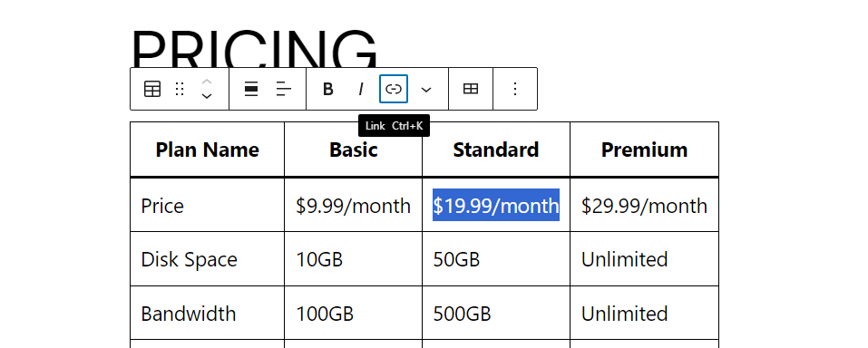Select the Plan Name header cell
This screenshot has height=348, width=868.
(207, 150)
